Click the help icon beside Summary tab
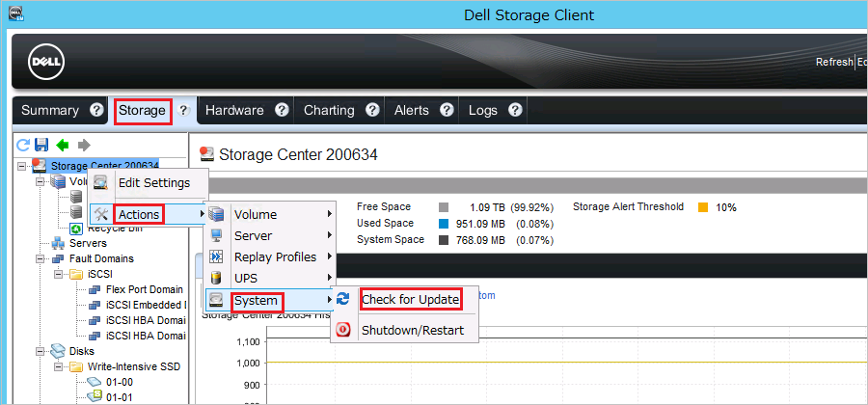Image resolution: width=868 pixels, height=405 pixels. pyautogui.click(x=96, y=110)
